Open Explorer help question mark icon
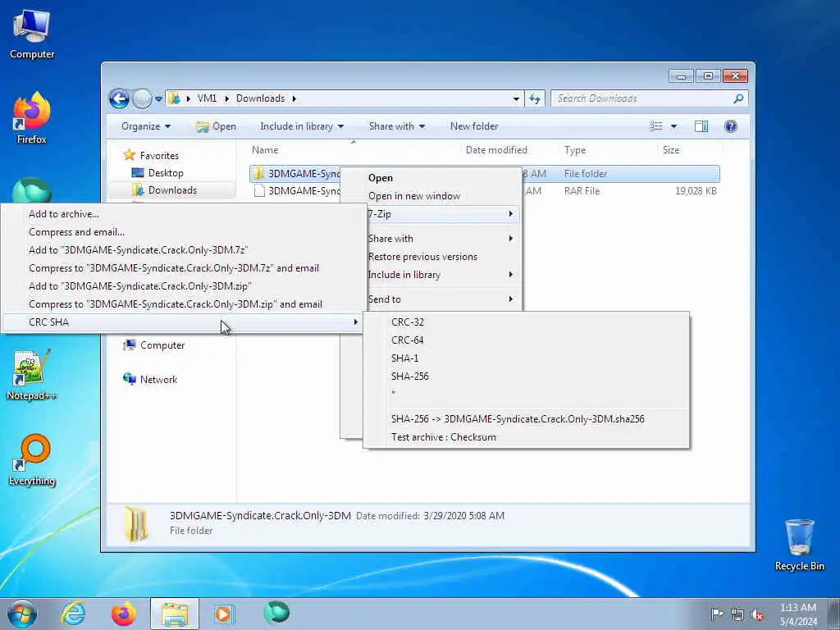Screen dimensions: 840x630 point(730,126)
